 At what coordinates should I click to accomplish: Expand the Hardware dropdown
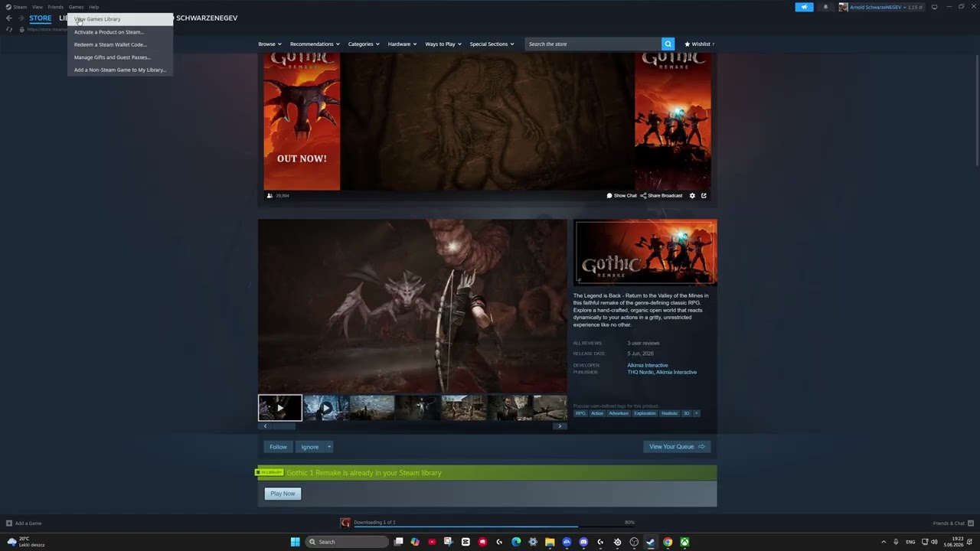tap(402, 44)
